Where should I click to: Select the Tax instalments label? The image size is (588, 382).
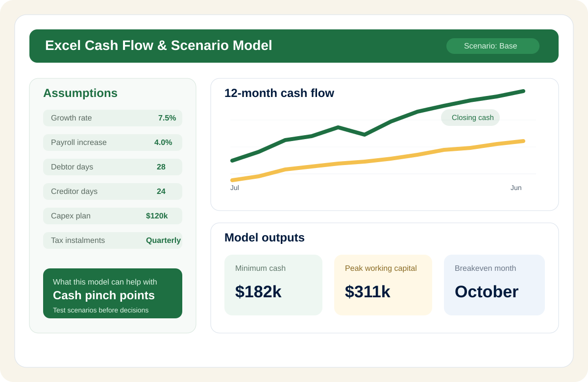tap(78, 240)
